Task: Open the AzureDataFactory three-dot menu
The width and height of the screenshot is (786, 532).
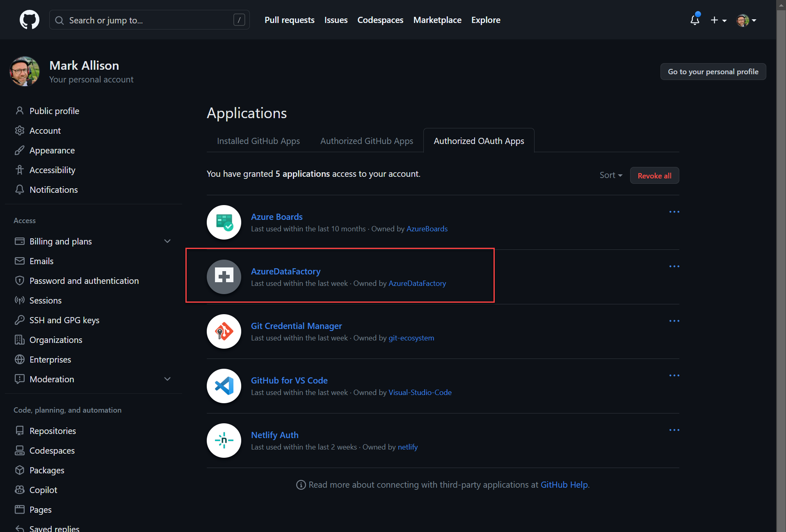Action: pyautogui.click(x=674, y=266)
